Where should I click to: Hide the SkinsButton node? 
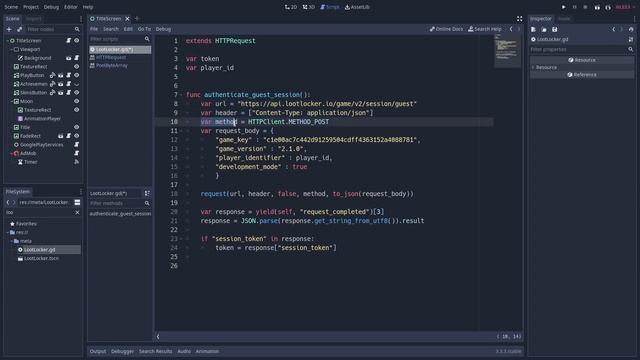[76, 93]
